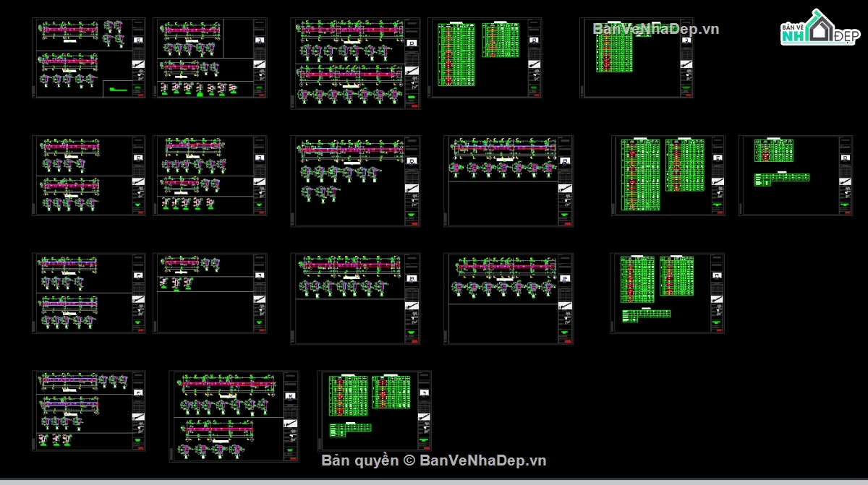The height and width of the screenshot is (485, 868).
Task: Click the gray horizontal scrollbar strip at bottom
Action: click(434, 481)
